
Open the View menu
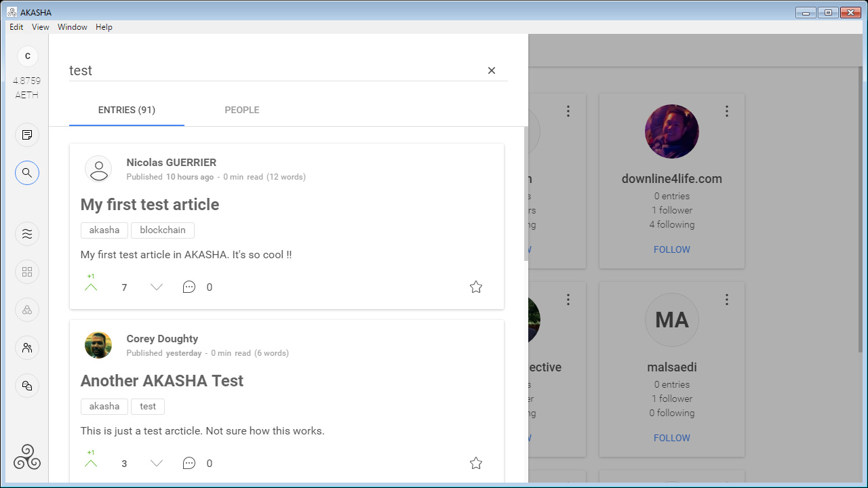pyautogui.click(x=41, y=27)
